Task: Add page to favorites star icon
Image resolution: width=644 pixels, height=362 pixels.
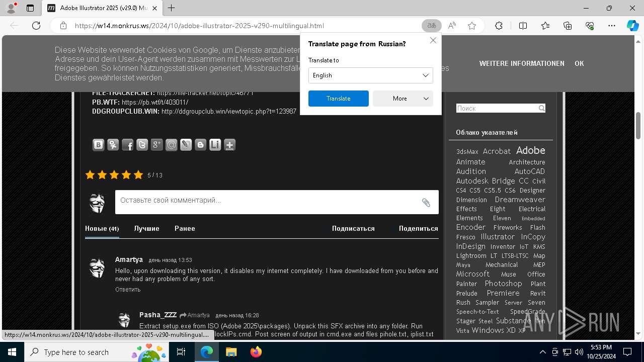Action: (x=472, y=26)
